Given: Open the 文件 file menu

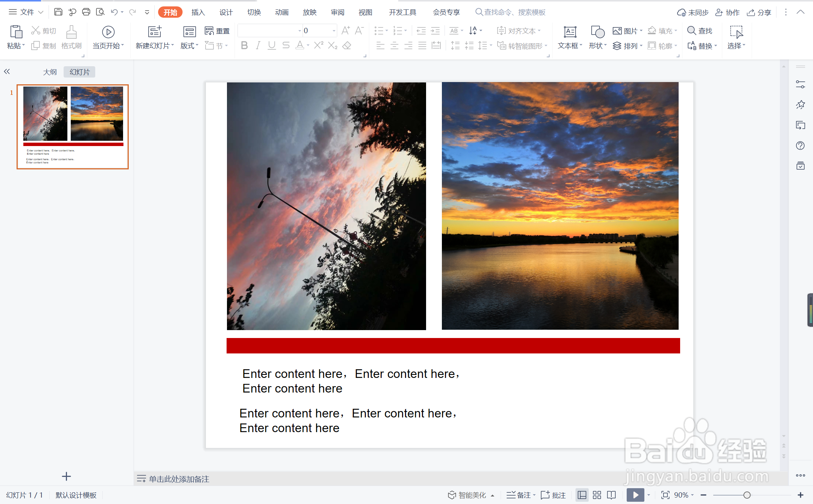Looking at the screenshot, I should [26, 12].
